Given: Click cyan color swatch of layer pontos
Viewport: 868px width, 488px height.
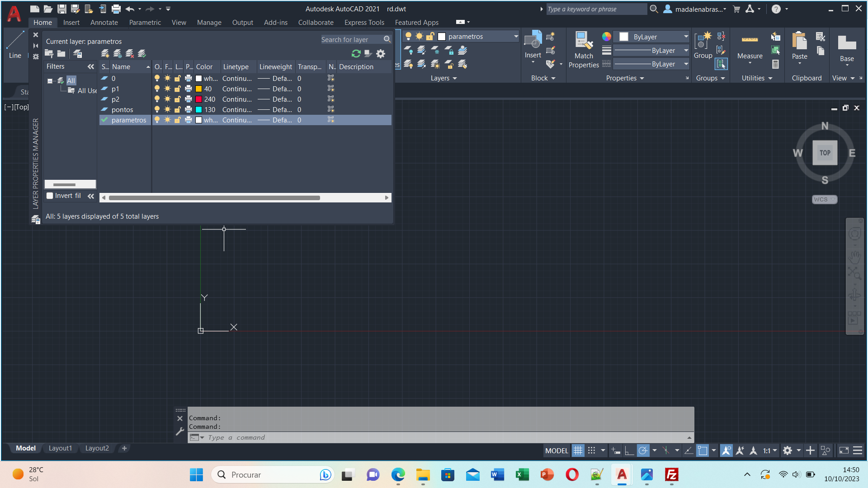Looking at the screenshot, I should click(x=198, y=109).
